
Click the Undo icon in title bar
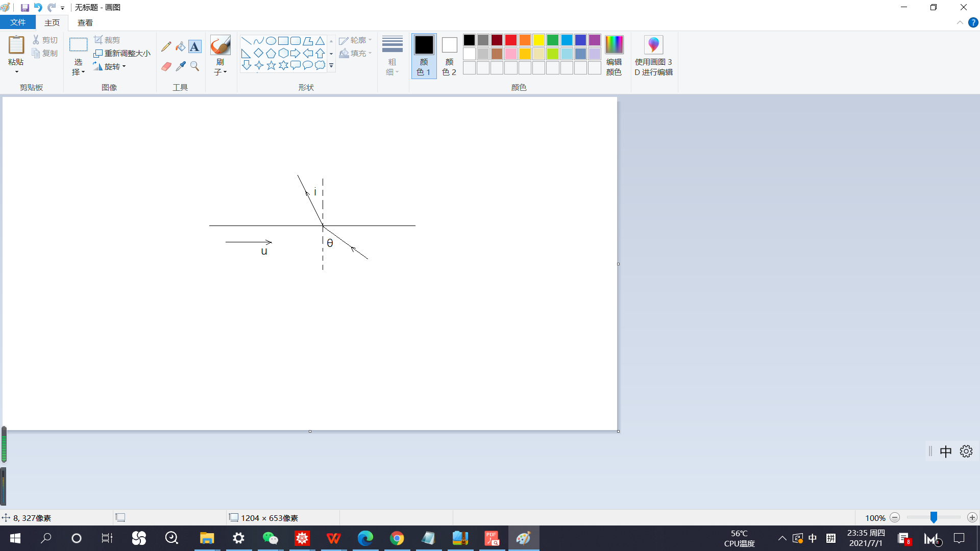coord(38,8)
